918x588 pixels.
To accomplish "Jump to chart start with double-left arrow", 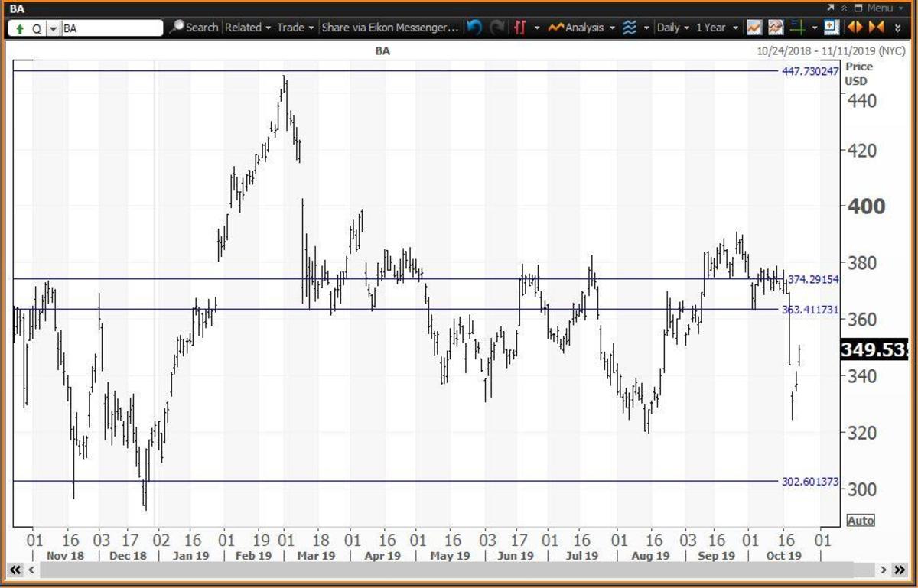I will coord(14,570).
